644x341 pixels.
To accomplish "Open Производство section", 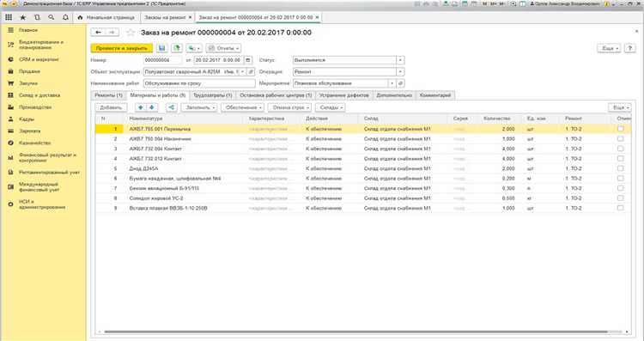I will (35, 107).
